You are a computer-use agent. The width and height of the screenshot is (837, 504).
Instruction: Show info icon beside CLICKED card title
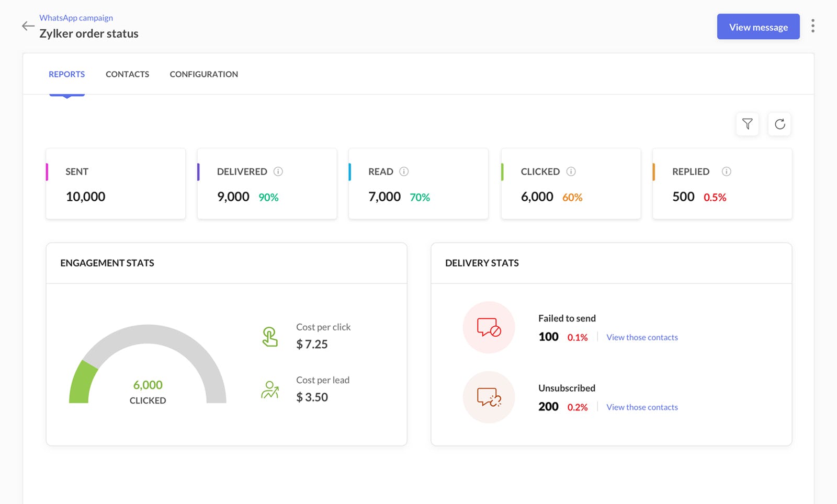point(571,171)
